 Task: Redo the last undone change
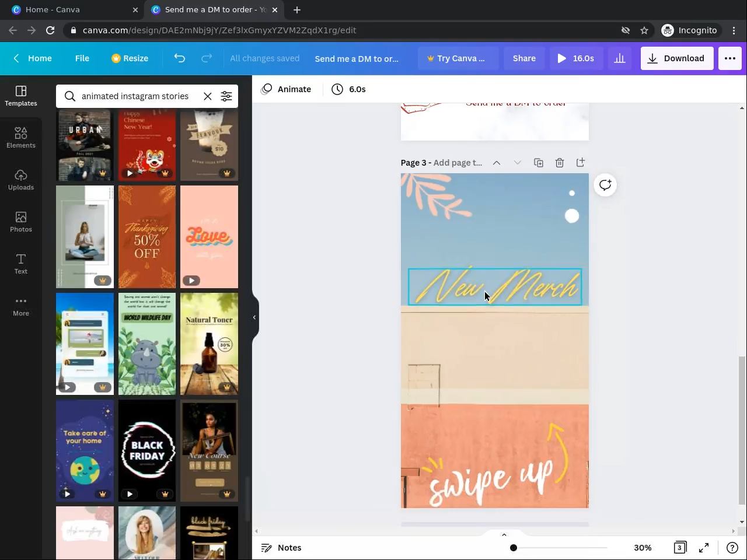[207, 58]
